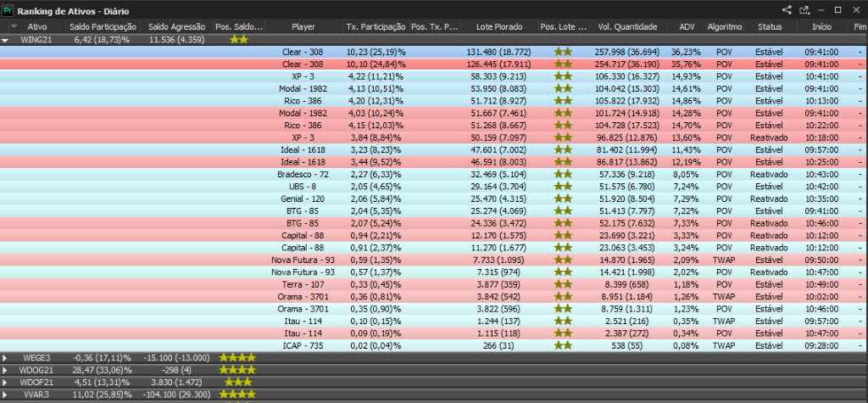
Task: Click volume cell 538 (55)
Action: tap(627, 345)
